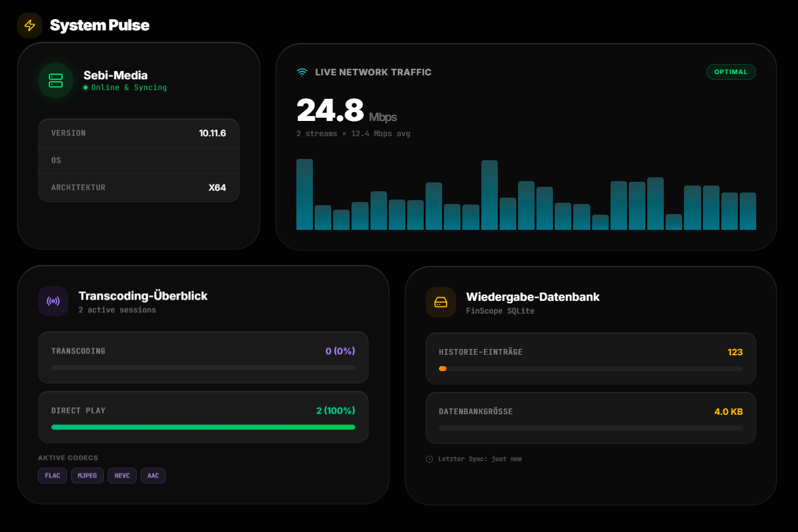This screenshot has width=798, height=532.
Task: Click the green Direct Play progress bar
Action: click(x=203, y=427)
